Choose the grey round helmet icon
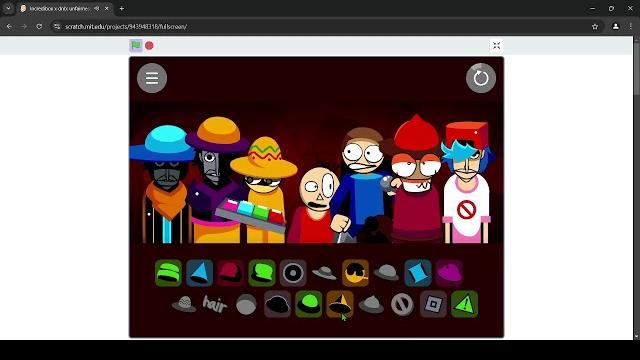The image size is (640, 360). tap(246, 304)
